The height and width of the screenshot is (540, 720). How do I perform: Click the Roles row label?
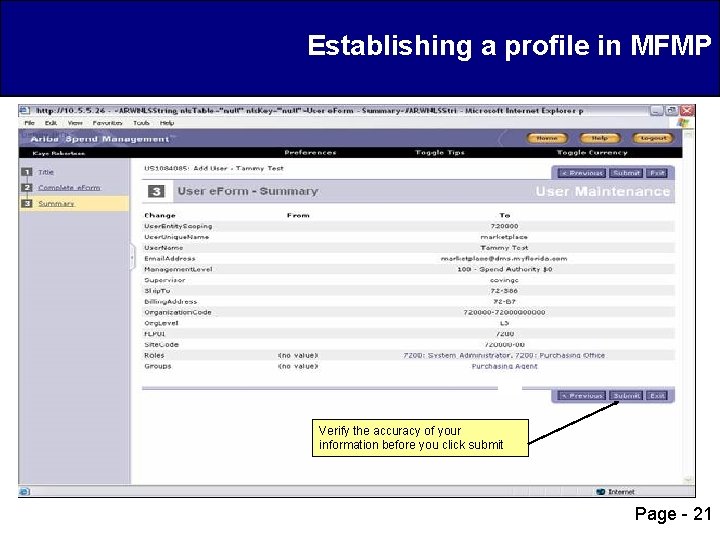pos(154,355)
